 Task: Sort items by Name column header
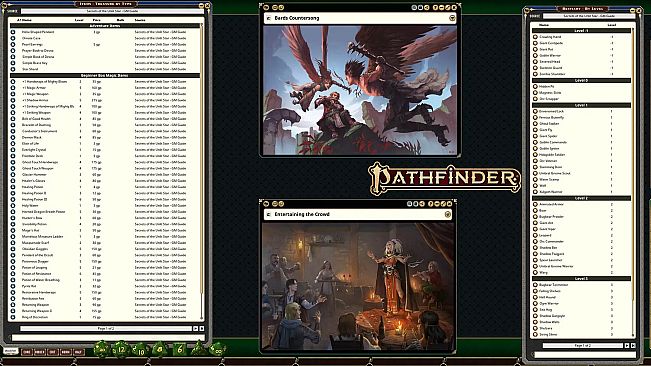[x=27, y=20]
